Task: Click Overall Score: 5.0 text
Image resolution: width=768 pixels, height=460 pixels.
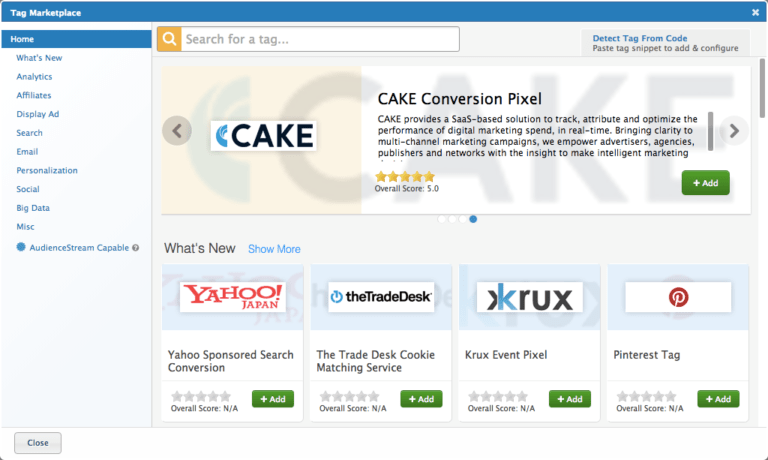Action: tap(407, 189)
